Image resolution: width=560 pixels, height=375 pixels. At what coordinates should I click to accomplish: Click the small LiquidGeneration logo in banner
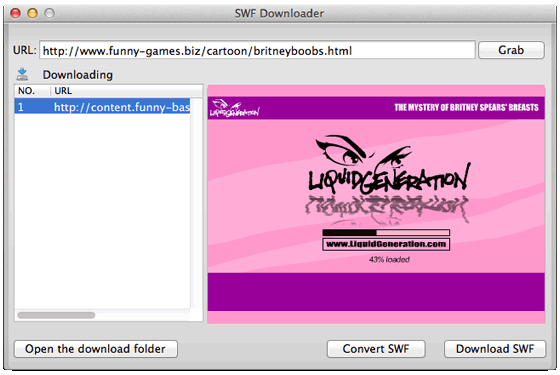coord(235,108)
